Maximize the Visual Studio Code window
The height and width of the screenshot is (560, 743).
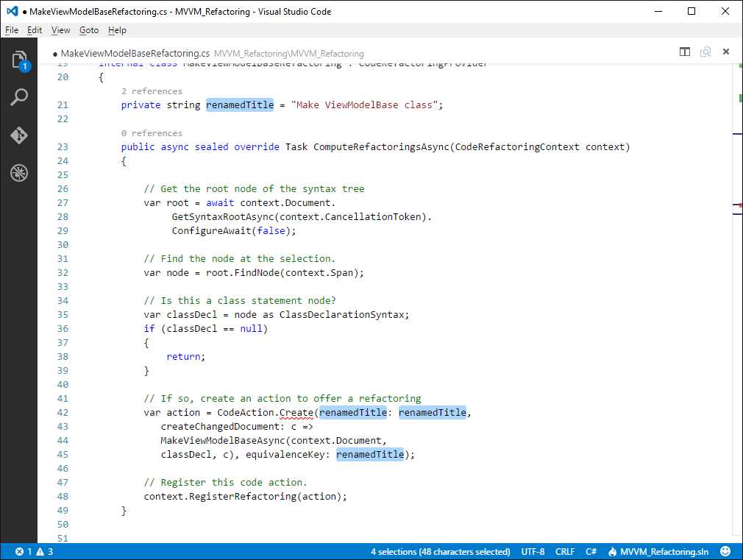coord(692,11)
